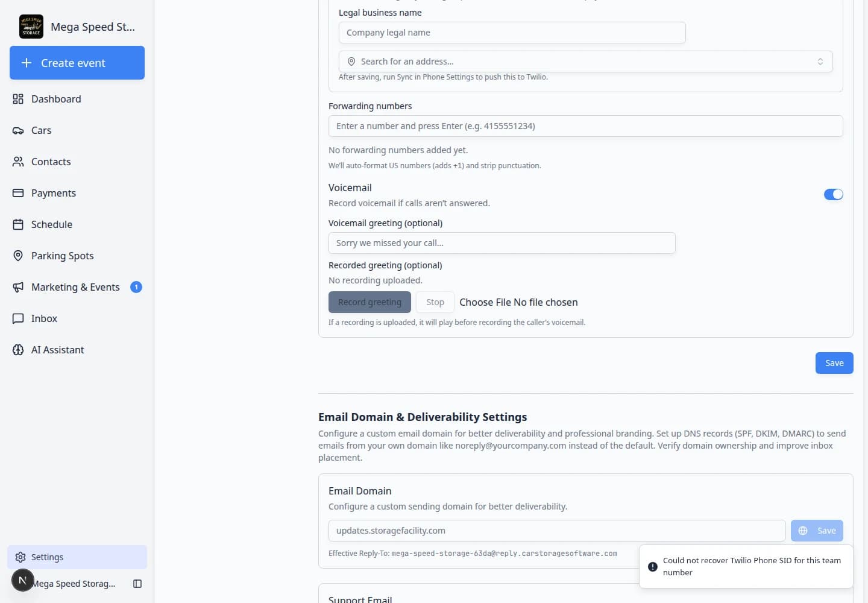
Task: Click the Schedule calendar icon
Action: 18,224
